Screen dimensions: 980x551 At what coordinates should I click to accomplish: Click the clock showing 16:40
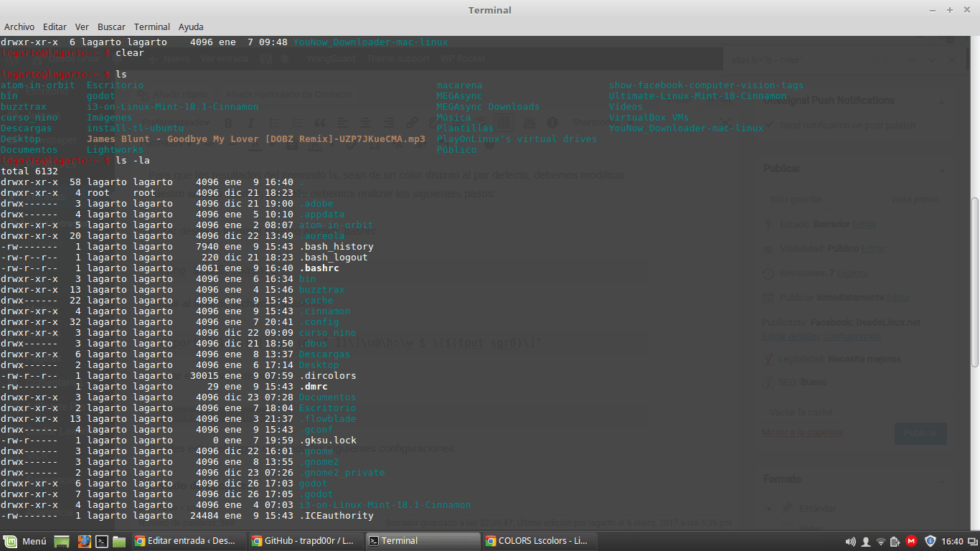point(952,541)
